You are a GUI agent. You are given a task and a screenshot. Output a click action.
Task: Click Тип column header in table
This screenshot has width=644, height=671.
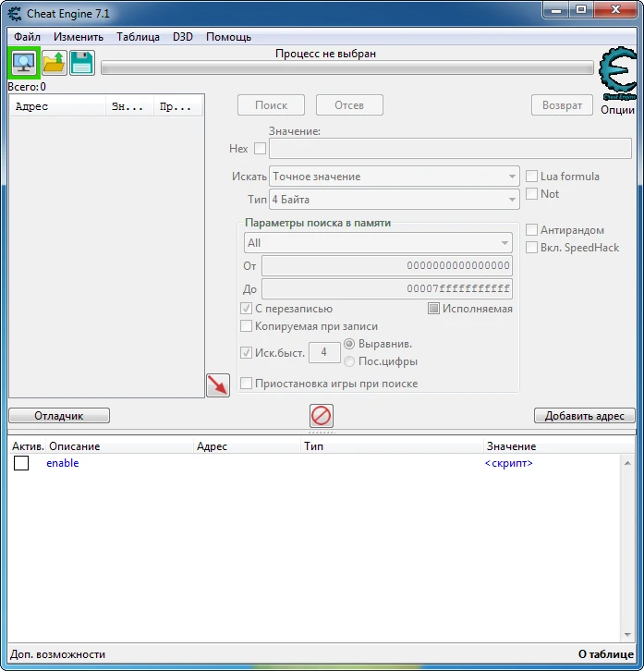392,446
